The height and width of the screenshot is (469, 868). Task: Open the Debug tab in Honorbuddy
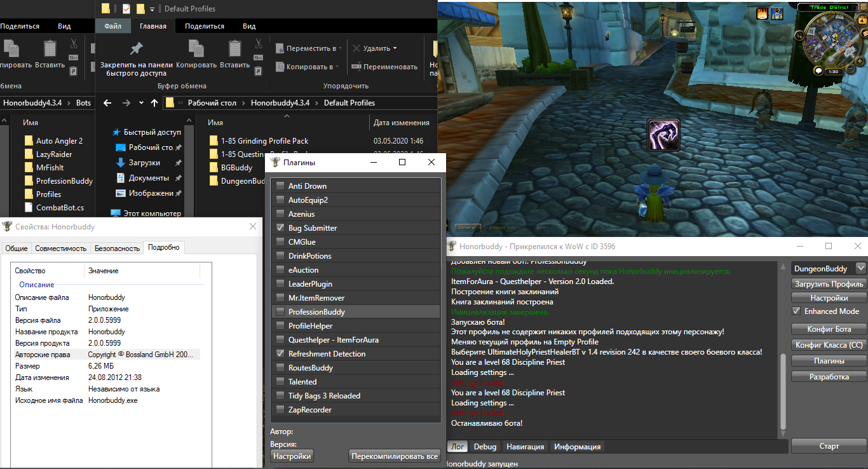(x=485, y=447)
